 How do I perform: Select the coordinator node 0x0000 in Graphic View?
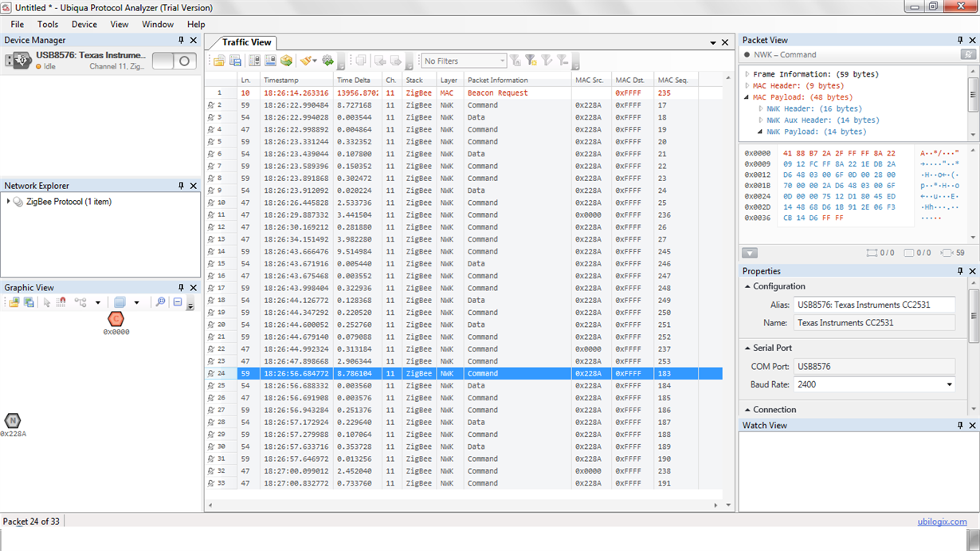pyautogui.click(x=116, y=319)
